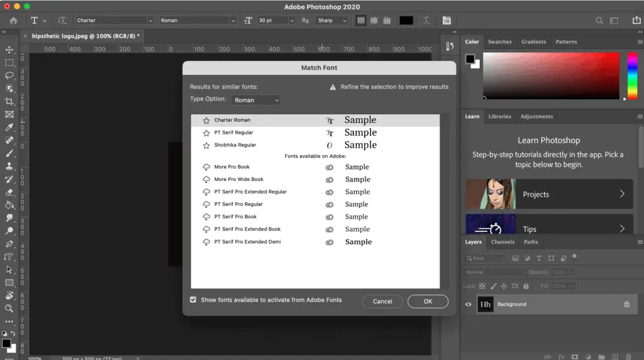Pick a shade in the red color field
This screenshot has height=360, width=644.
coord(551,76)
